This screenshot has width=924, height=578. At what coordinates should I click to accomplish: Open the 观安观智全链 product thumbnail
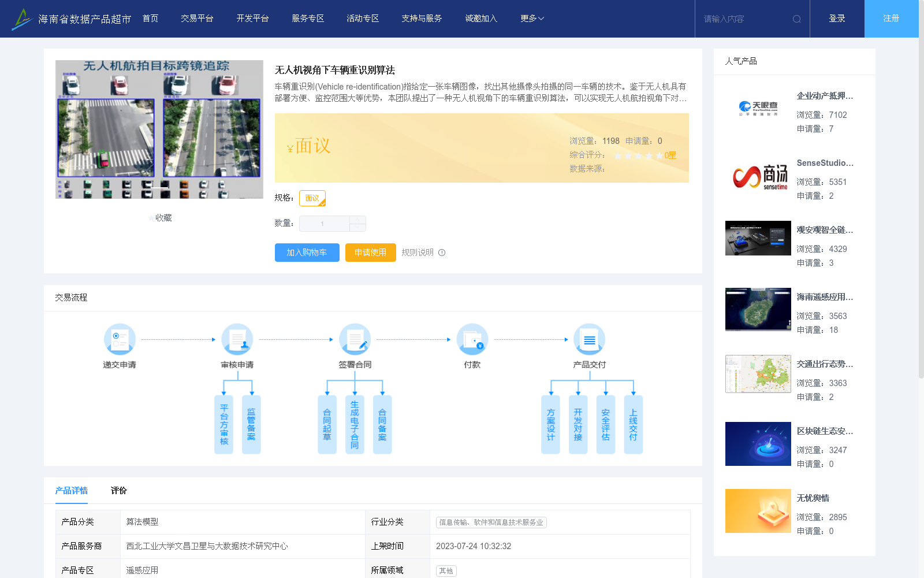click(758, 238)
